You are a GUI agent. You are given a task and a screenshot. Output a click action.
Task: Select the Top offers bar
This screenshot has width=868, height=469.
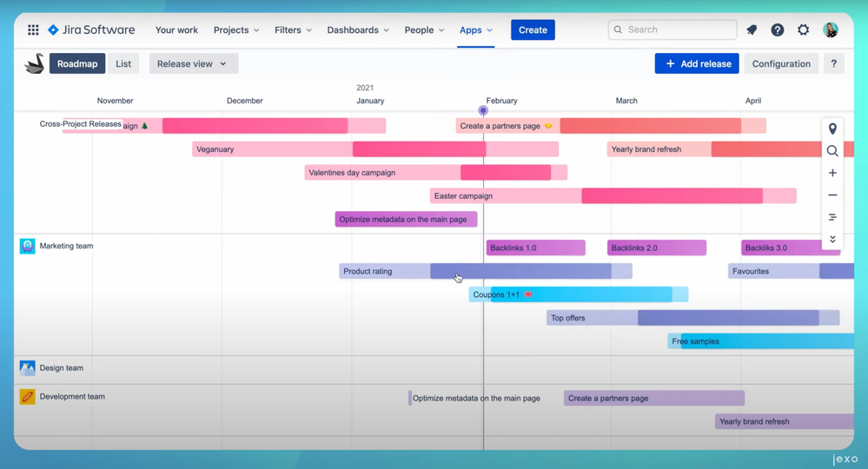693,318
